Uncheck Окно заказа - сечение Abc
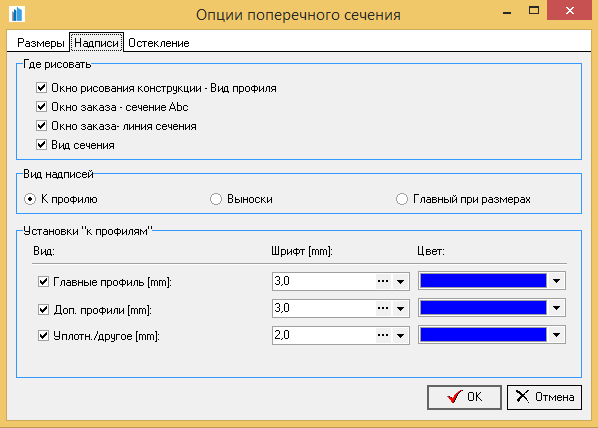Viewport: 598px width, 428px height. (41, 106)
